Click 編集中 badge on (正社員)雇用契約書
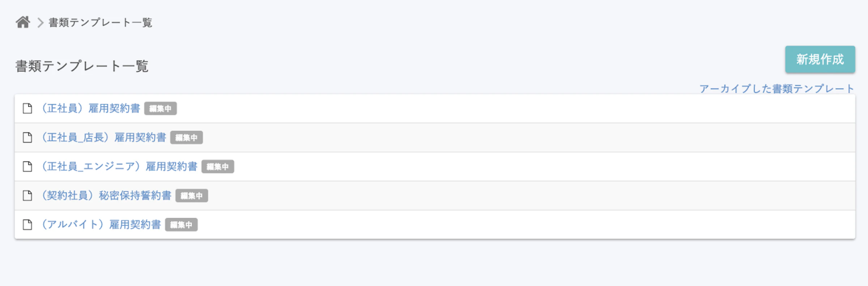 coord(160,108)
